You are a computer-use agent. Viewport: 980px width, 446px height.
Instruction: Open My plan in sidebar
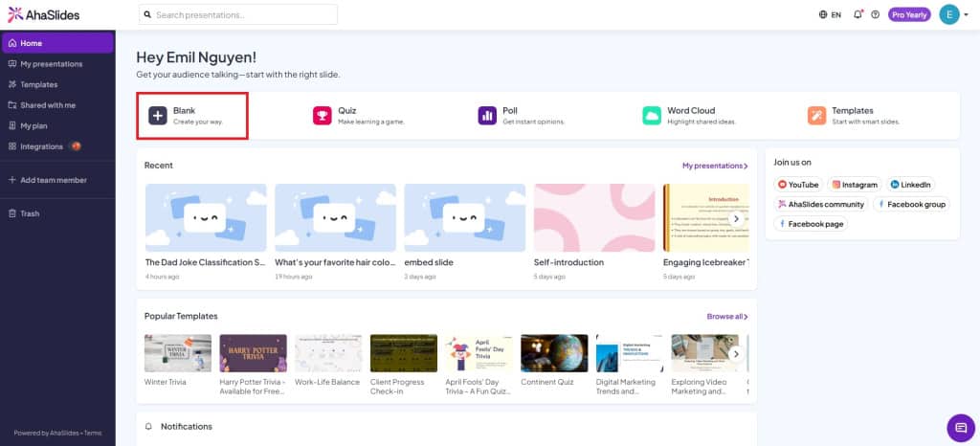click(x=57, y=125)
